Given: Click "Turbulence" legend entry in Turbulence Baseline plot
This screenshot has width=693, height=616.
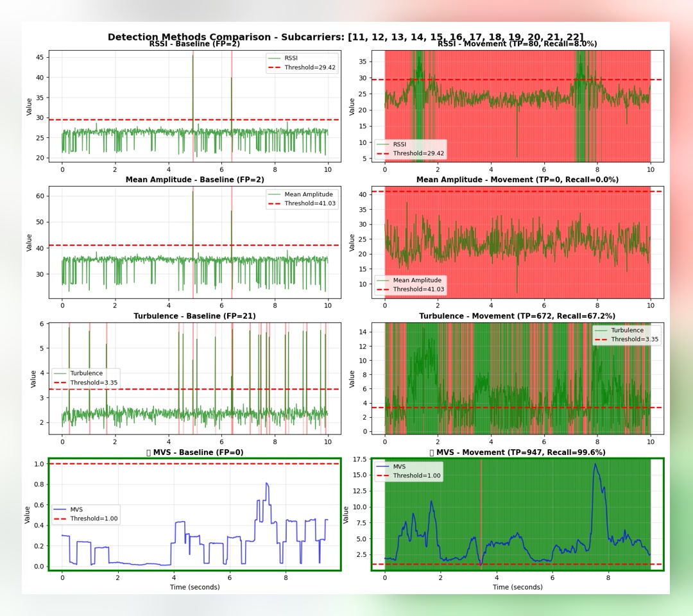Looking at the screenshot, I should point(86,373).
